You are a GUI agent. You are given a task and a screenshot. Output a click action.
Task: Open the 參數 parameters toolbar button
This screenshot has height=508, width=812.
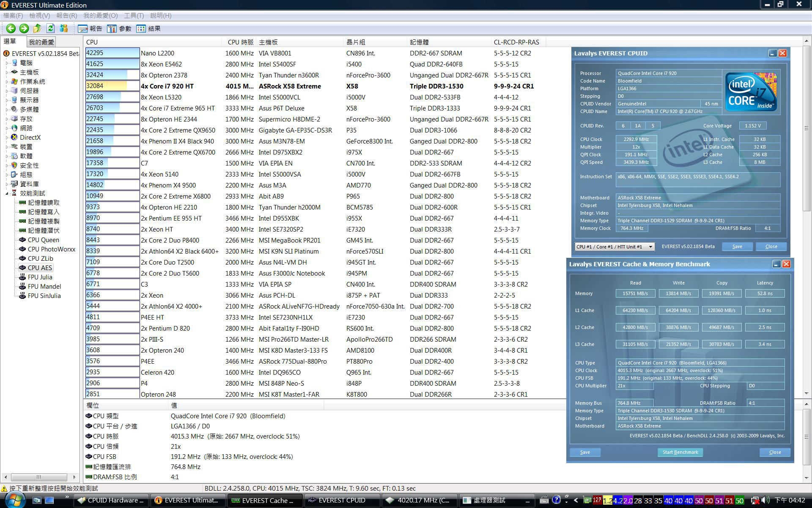119,29
